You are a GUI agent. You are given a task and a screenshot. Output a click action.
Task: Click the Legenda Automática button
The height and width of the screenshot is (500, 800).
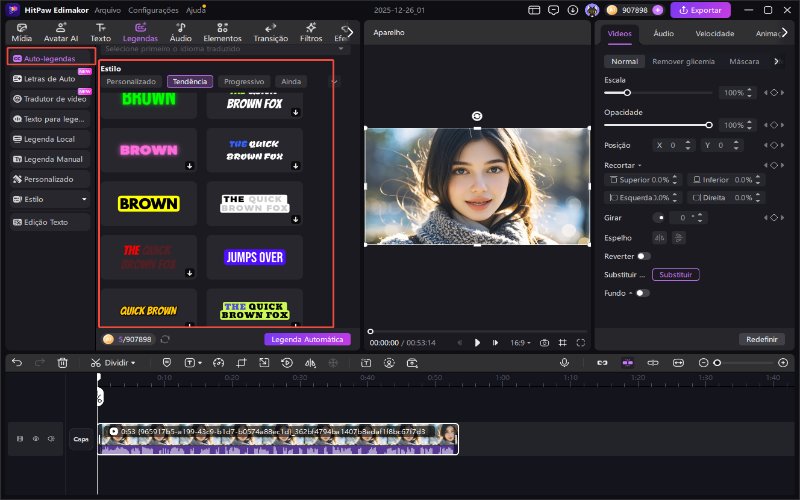click(x=307, y=339)
